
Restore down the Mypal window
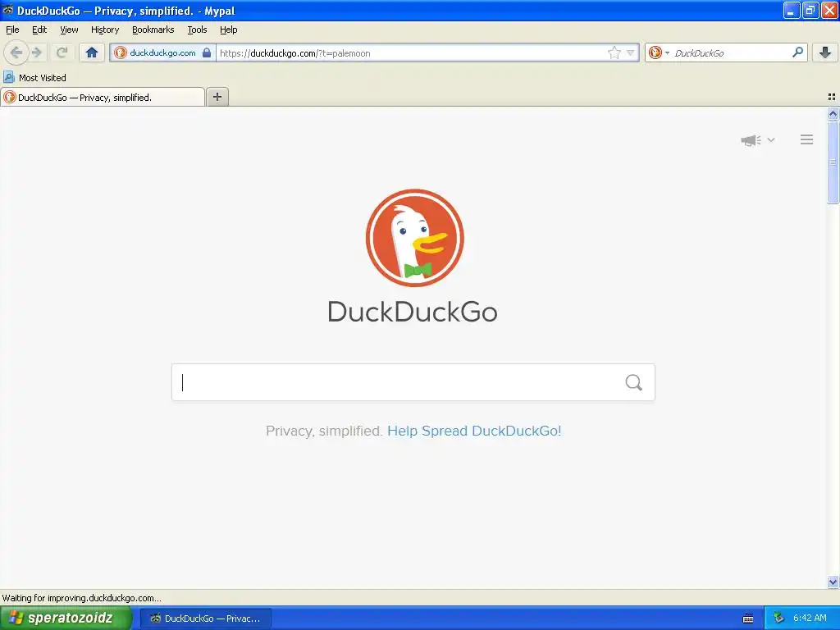pyautogui.click(x=810, y=10)
